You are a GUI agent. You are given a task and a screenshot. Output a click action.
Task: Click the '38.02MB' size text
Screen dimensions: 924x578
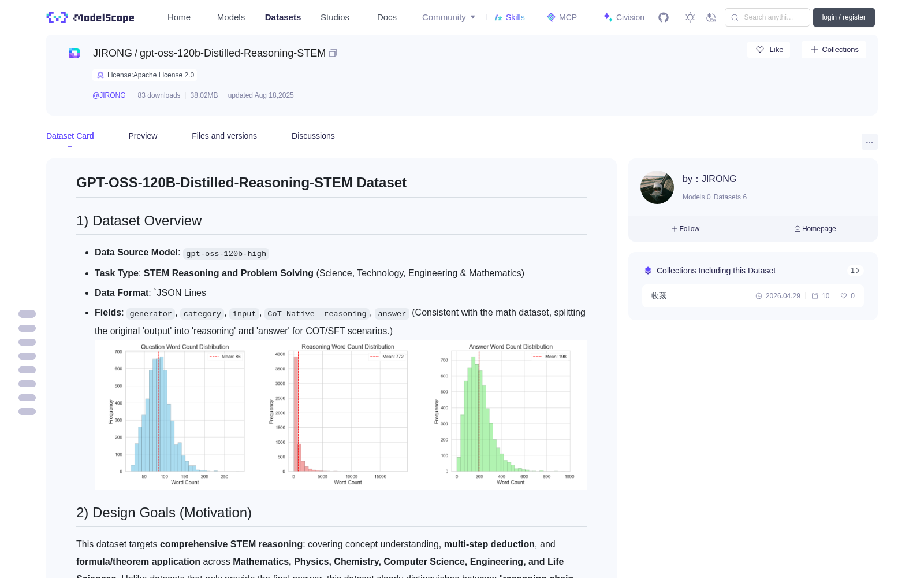pos(204,95)
